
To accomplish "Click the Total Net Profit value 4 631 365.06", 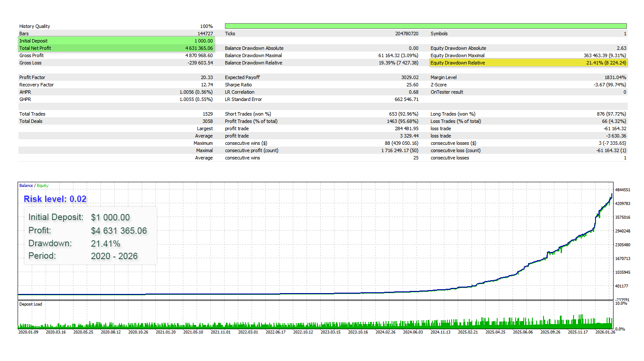I will click(199, 48).
